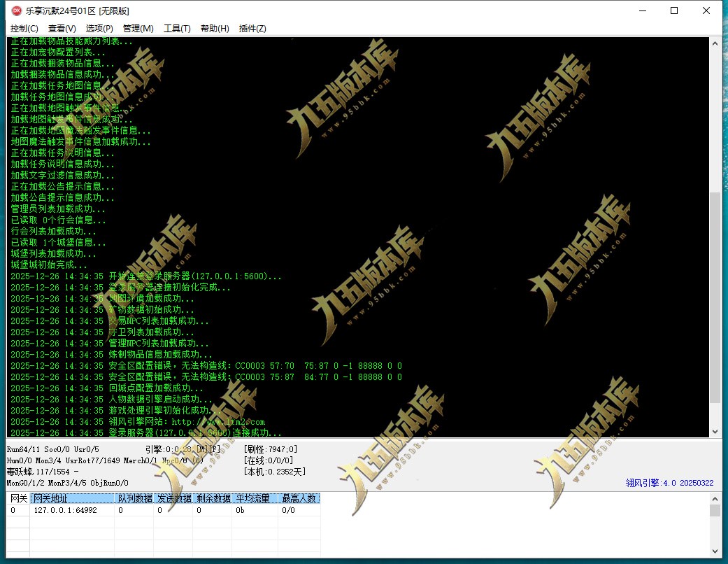
Task: Open the 控制(C) menu
Action: coord(24,29)
